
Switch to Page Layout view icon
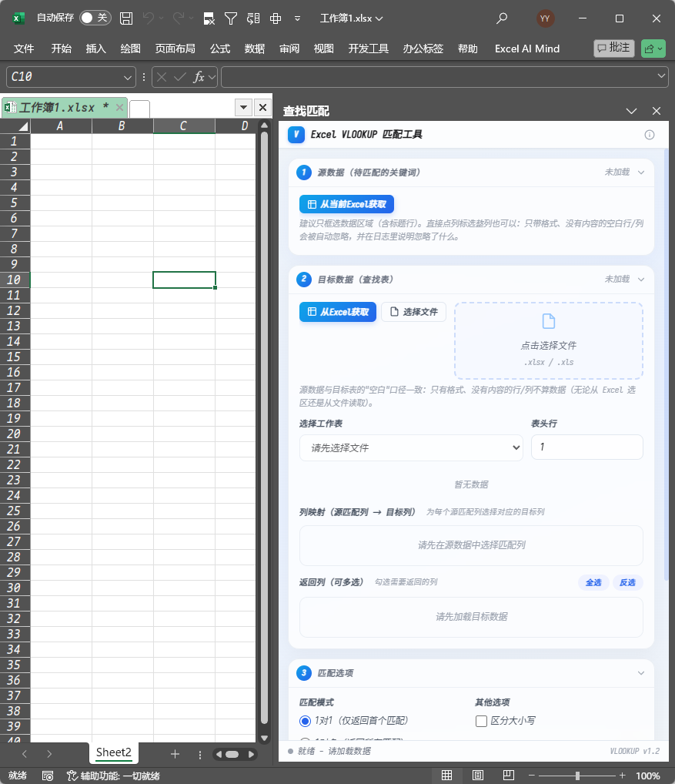[478, 776]
